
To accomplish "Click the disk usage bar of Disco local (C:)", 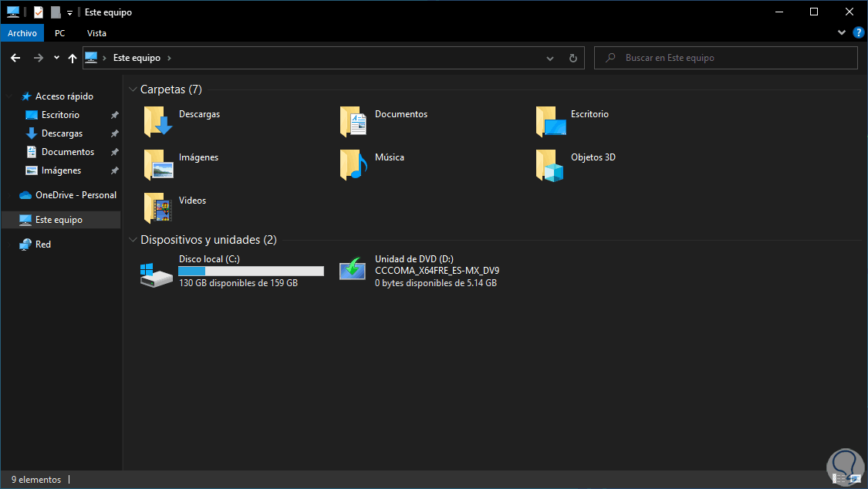I will [x=251, y=271].
